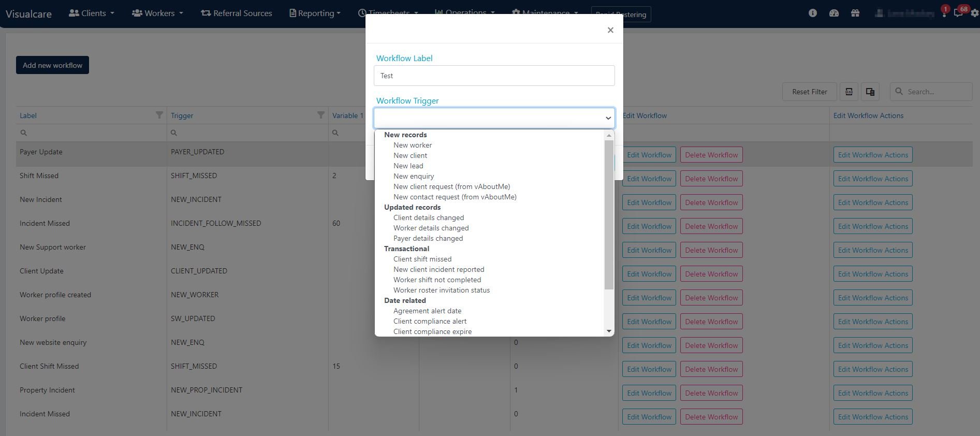Open the Reporting menu
This screenshot has width=980, height=436.
[x=315, y=13]
